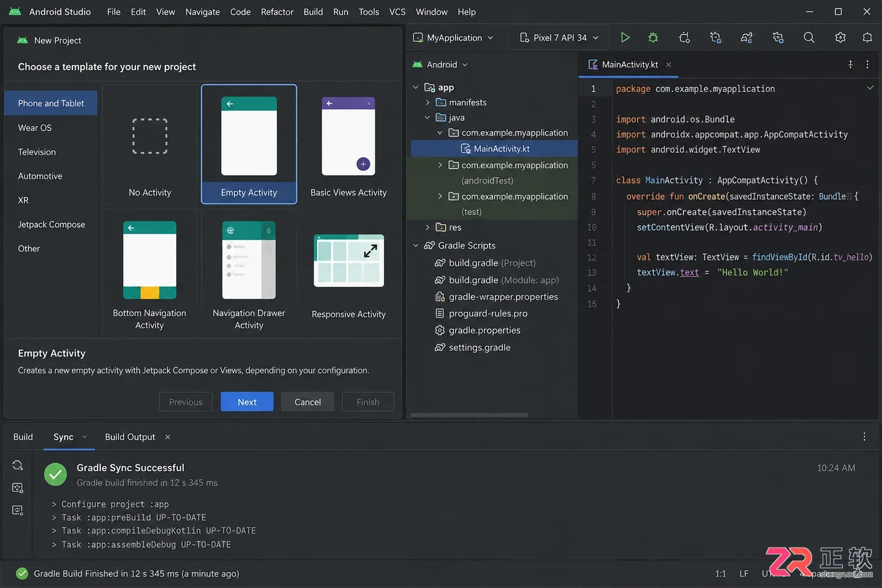The image size is (882, 588).
Task: Open the Refactor menu
Action: click(277, 12)
